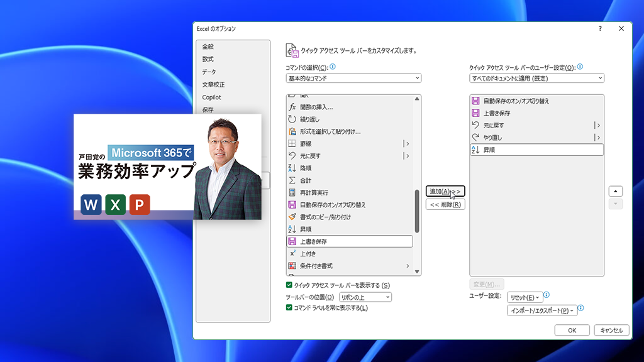Click the info icon next to リセット
Screen dimensions: 644x362
click(547, 295)
